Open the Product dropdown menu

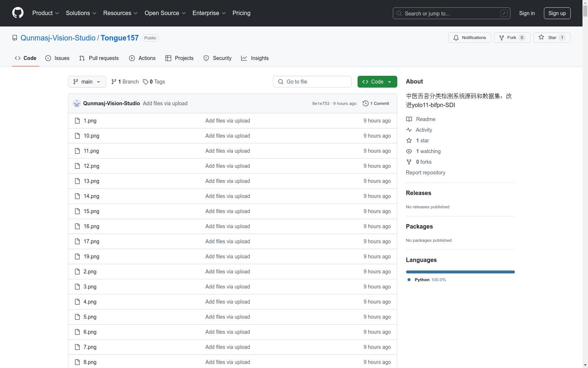[x=46, y=13]
